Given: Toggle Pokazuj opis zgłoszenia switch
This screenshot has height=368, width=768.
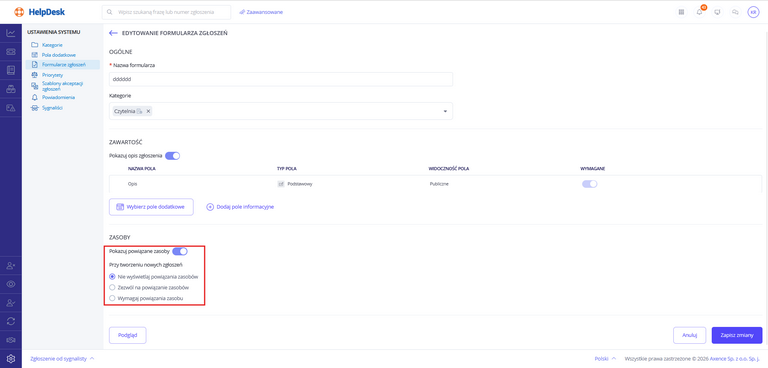Looking at the screenshot, I should coord(172,156).
